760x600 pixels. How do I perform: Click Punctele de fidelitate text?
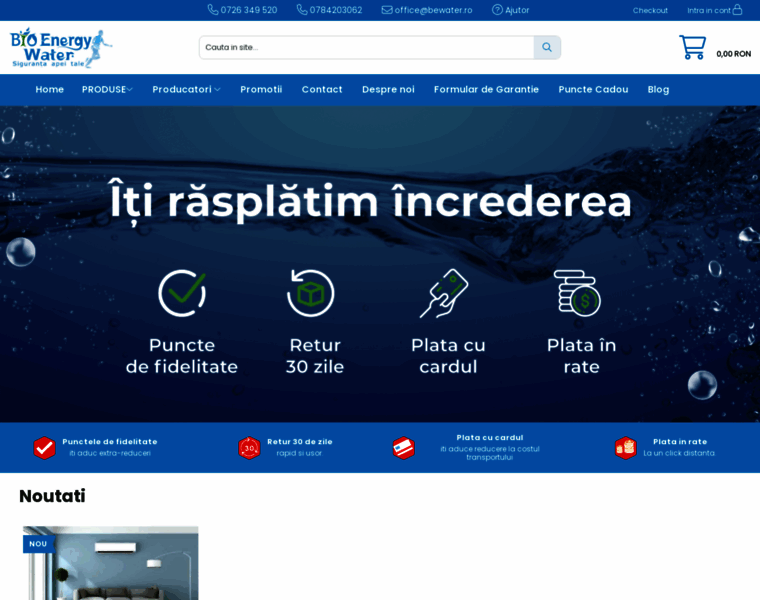point(110,442)
